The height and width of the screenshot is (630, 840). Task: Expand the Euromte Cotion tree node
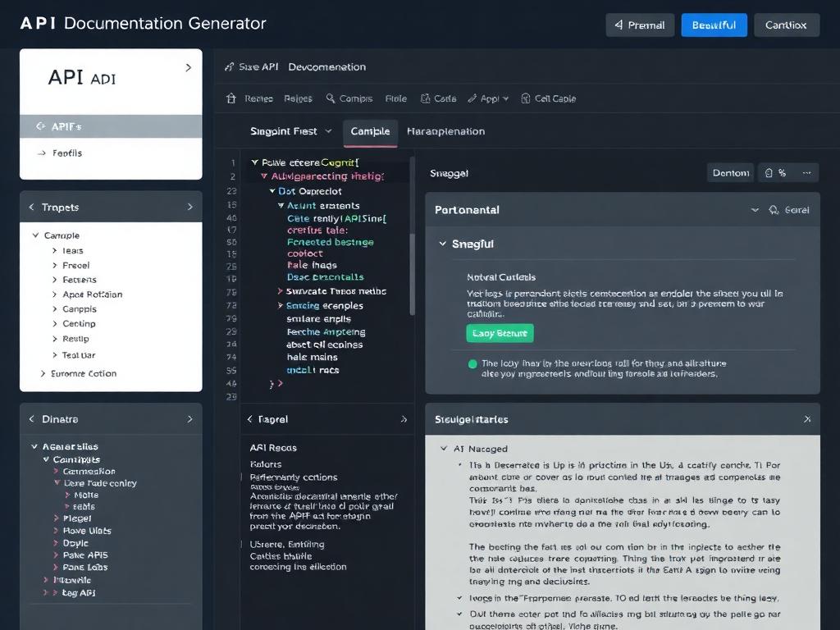pos(43,373)
